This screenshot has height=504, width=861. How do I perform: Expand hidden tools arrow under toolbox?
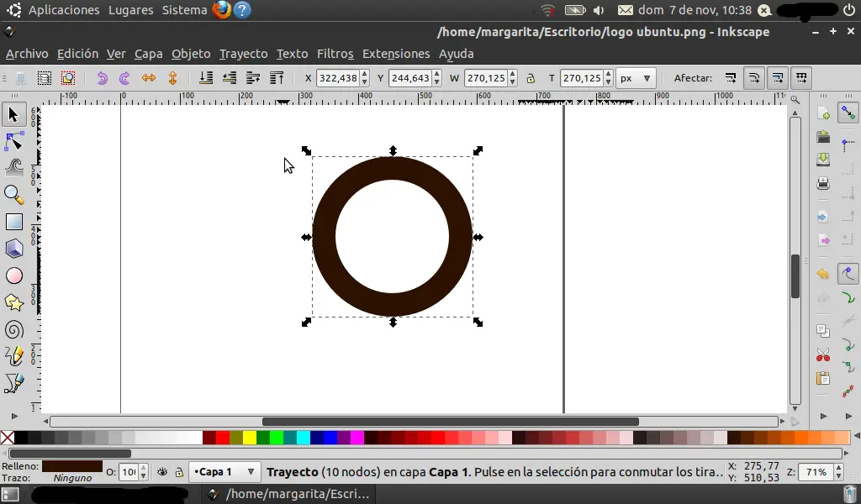point(13,416)
